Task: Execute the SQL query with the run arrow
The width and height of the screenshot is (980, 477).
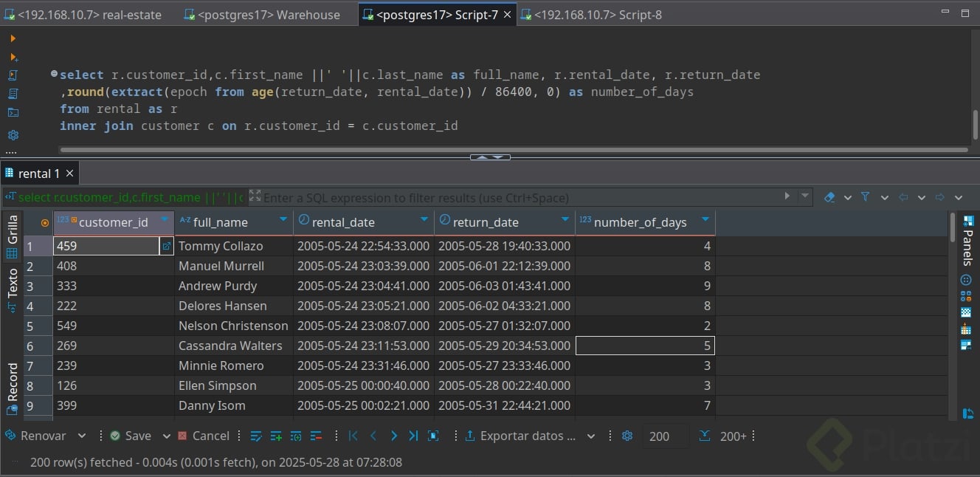Action: click(x=13, y=38)
